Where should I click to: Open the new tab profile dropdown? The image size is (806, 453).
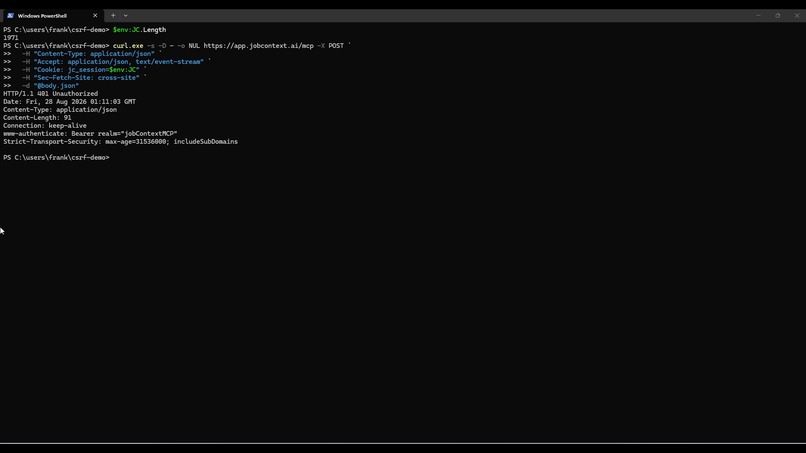(x=125, y=15)
